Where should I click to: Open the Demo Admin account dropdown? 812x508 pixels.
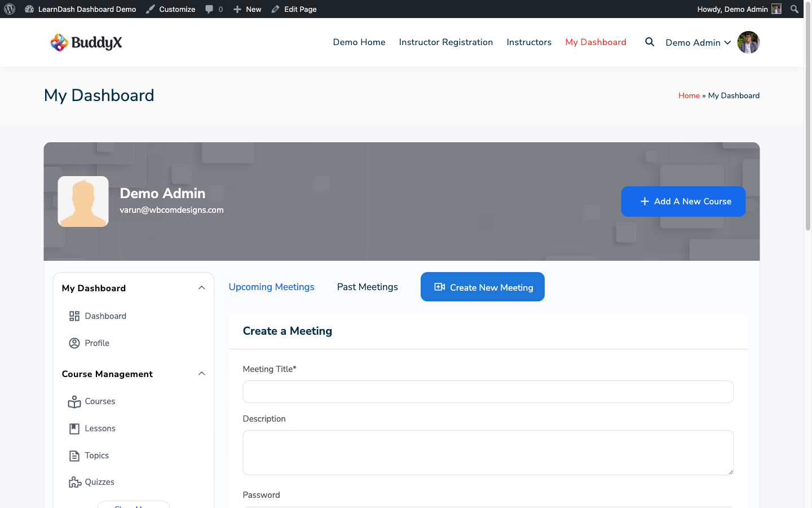(698, 42)
